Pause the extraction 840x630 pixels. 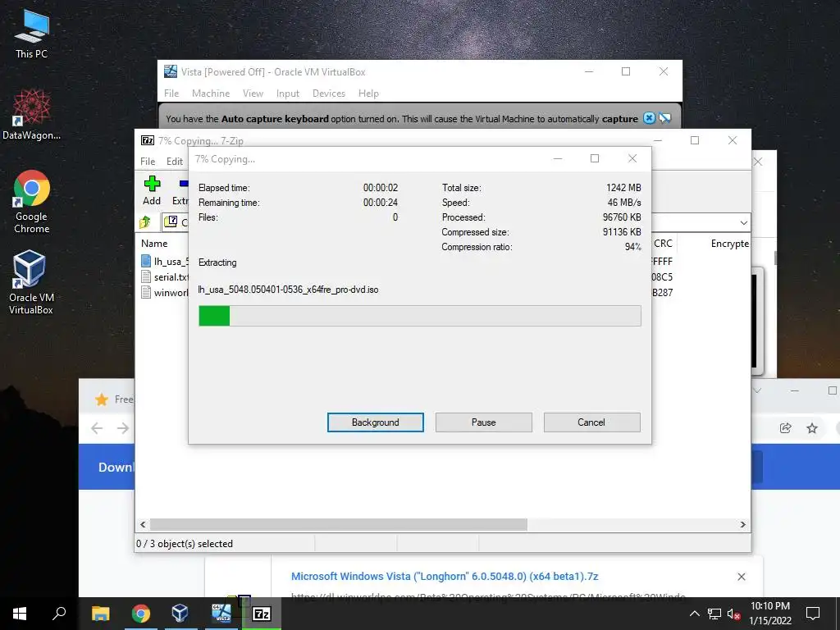(484, 422)
